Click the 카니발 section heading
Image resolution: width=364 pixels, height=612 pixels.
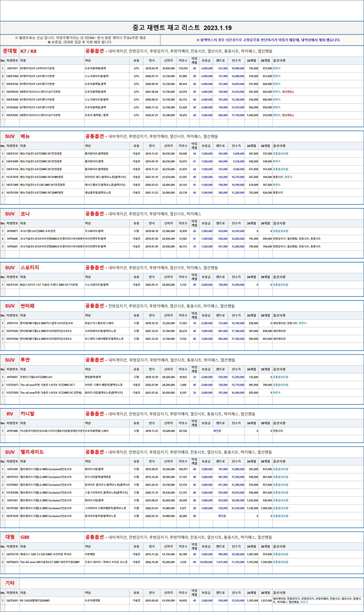(x=28, y=414)
